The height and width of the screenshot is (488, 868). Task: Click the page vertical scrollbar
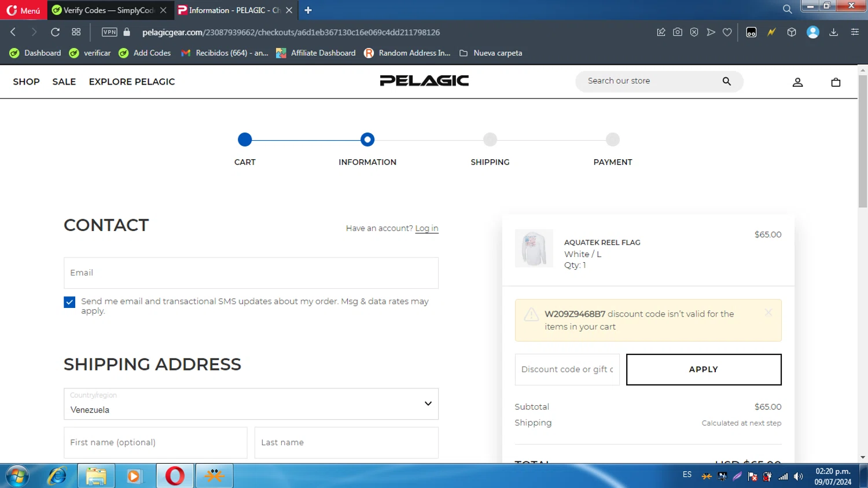coord(863,141)
